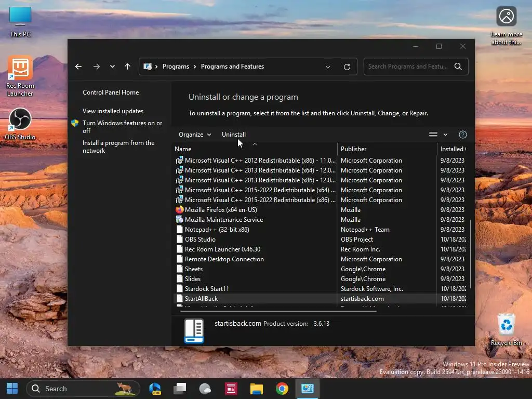The image size is (532, 399).
Task: Change view with the list view icon
Action: (433, 135)
